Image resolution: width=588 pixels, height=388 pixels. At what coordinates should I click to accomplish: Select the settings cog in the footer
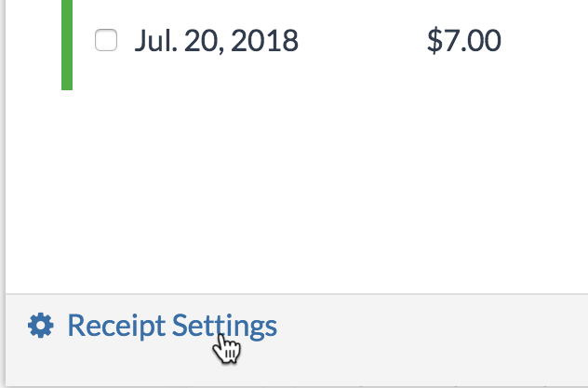40,326
